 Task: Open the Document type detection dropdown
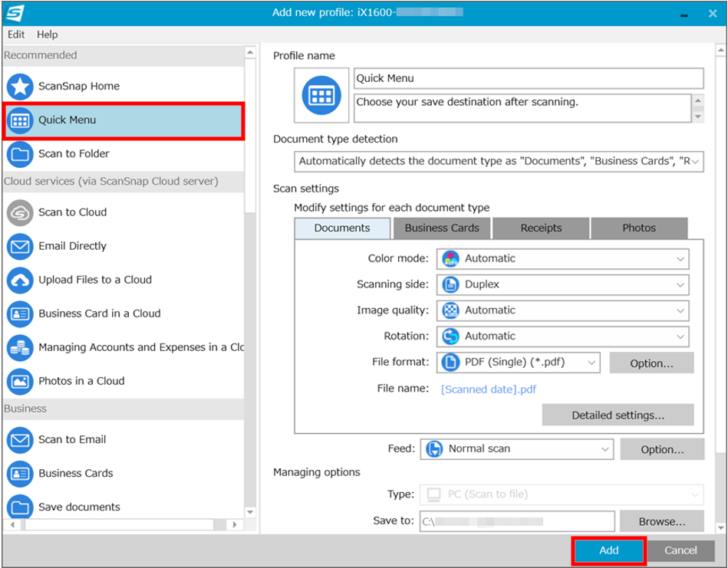499,162
